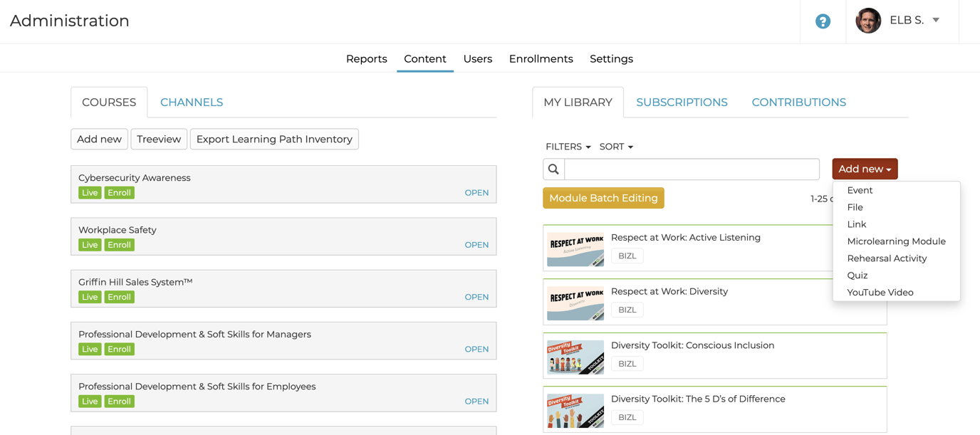Choose Microlearning Module from the menu
The image size is (980, 435).
(896, 241)
